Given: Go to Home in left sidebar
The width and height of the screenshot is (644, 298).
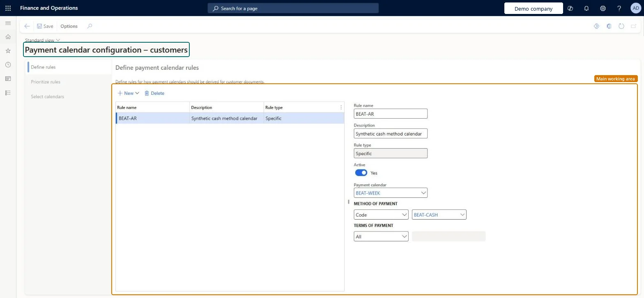Looking at the screenshot, I should click(x=8, y=37).
